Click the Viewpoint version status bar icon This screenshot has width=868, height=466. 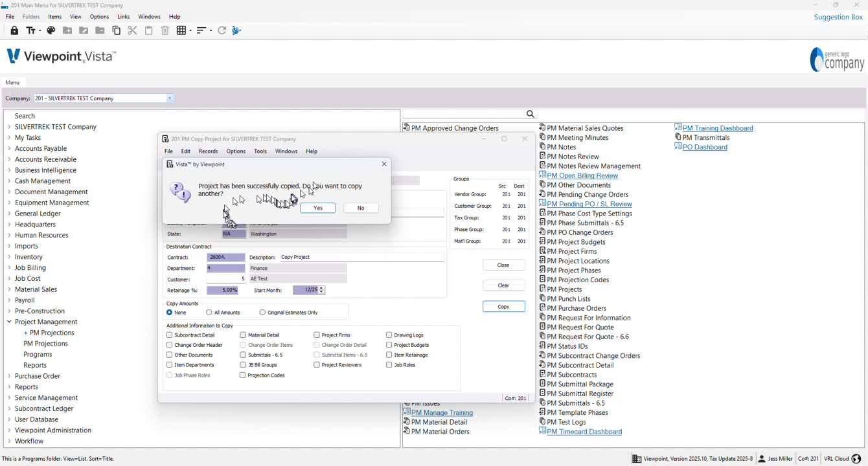coord(637,459)
